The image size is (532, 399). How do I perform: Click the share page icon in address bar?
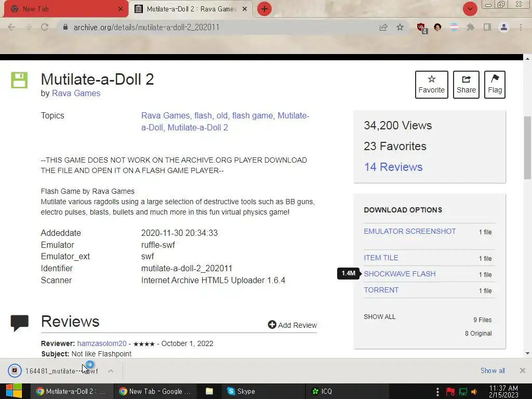click(x=383, y=27)
